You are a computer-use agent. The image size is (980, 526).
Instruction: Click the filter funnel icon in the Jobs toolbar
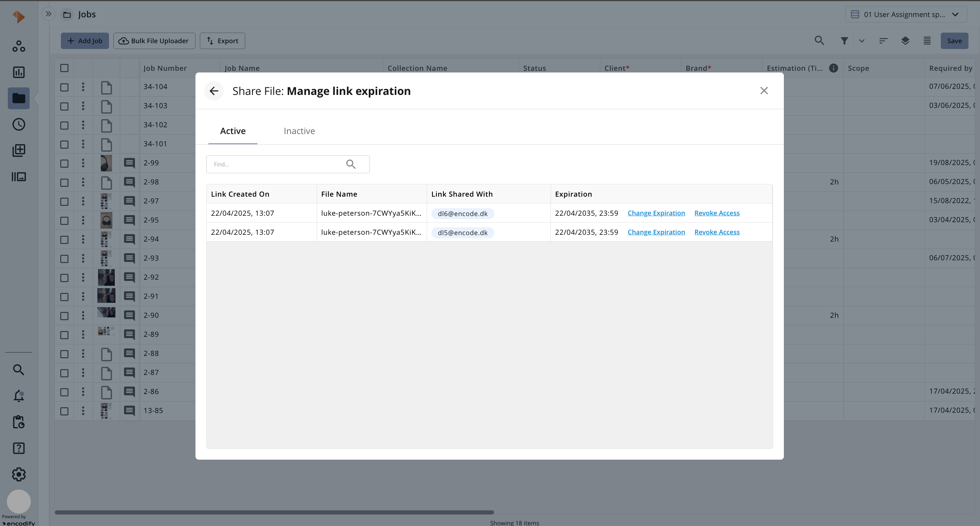pyautogui.click(x=844, y=41)
